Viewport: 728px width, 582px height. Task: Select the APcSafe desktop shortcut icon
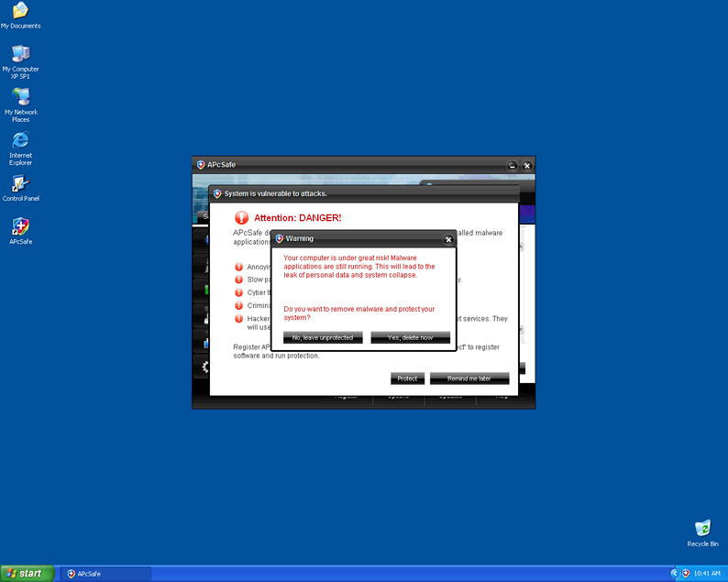coord(20,227)
